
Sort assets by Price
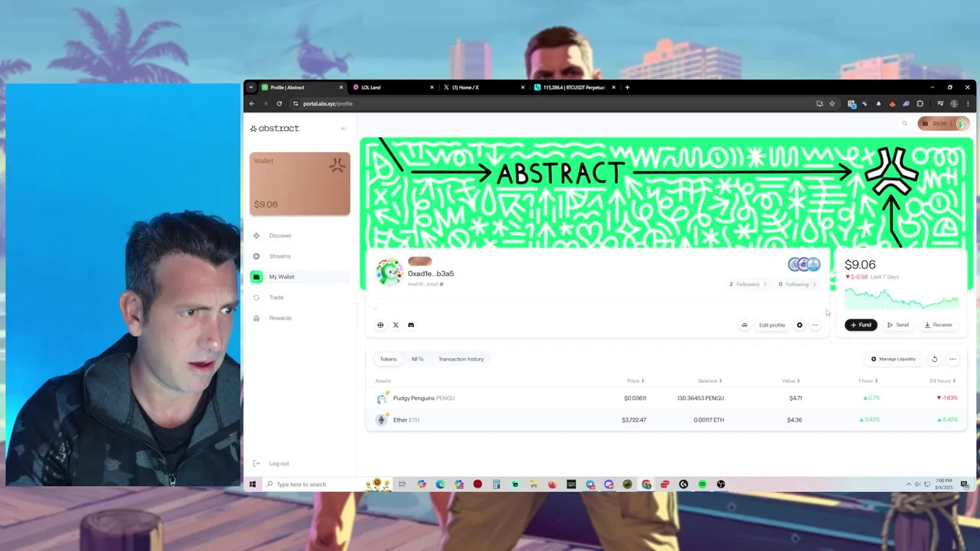pos(635,381)
